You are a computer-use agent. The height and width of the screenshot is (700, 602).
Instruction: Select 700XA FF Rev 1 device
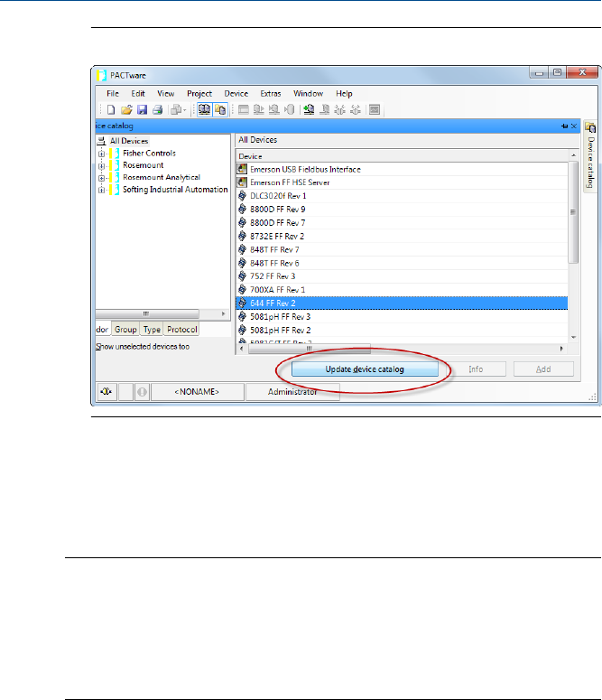click(x=402, y=290)
